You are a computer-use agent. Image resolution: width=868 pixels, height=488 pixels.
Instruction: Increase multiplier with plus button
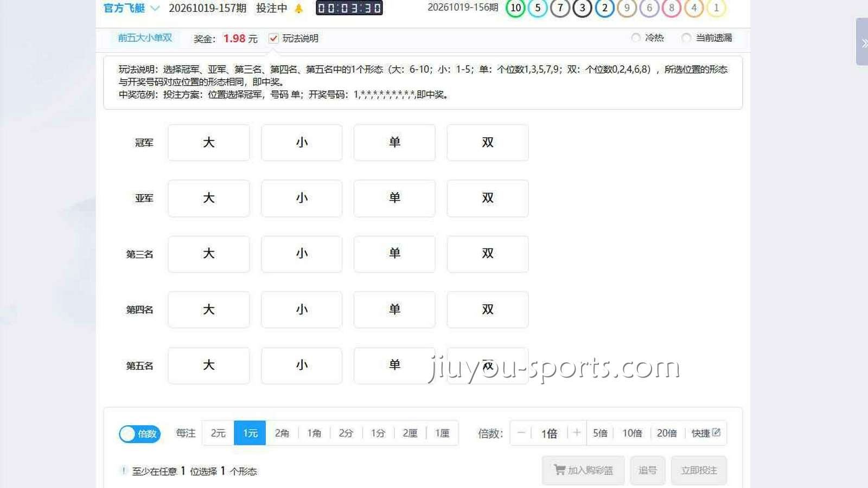coord(577,433)
